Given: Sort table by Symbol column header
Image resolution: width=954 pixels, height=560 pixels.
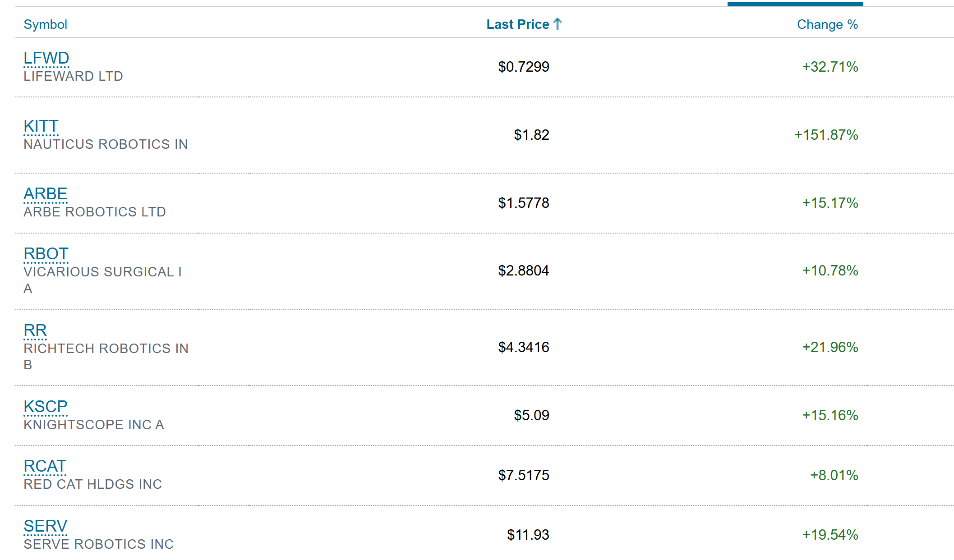Looking at the screenshot, I should click(x=45, y=24).
